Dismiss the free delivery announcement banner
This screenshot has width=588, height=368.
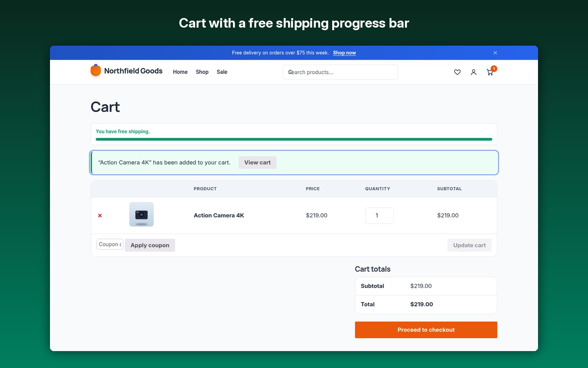pyautogui.click(x=495, y=53)
